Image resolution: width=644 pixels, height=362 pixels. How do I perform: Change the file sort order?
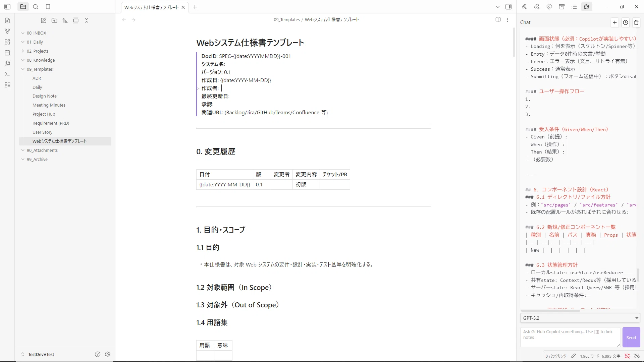[x=65, y=20]
